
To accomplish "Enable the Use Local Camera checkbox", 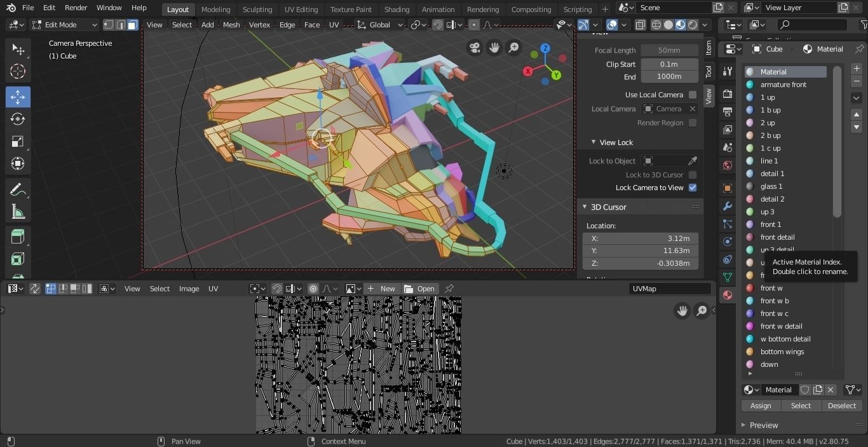I will pyautogui.click(x=693, y=95).
